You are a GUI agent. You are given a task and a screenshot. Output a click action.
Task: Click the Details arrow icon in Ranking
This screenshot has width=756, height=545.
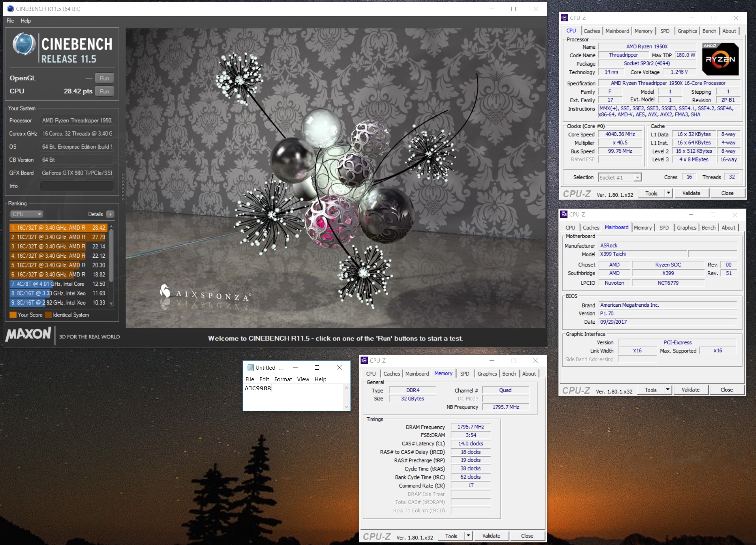tap(110, 214)
